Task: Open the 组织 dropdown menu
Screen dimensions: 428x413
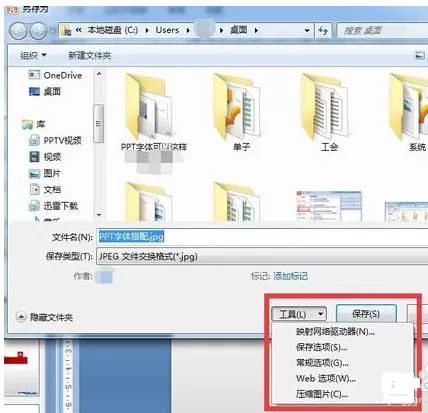Action: (33, 55)
